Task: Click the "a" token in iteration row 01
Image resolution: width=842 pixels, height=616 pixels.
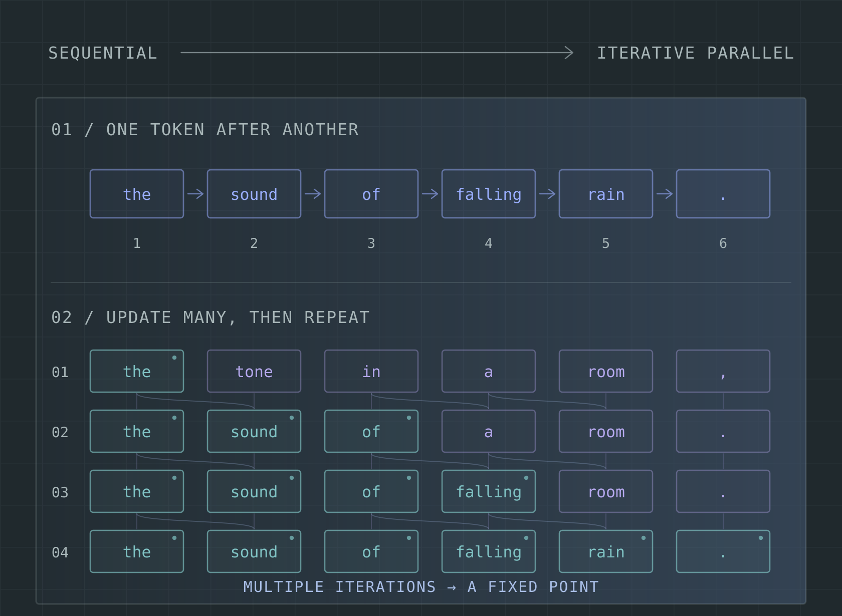Action: (x=489, y=371)
